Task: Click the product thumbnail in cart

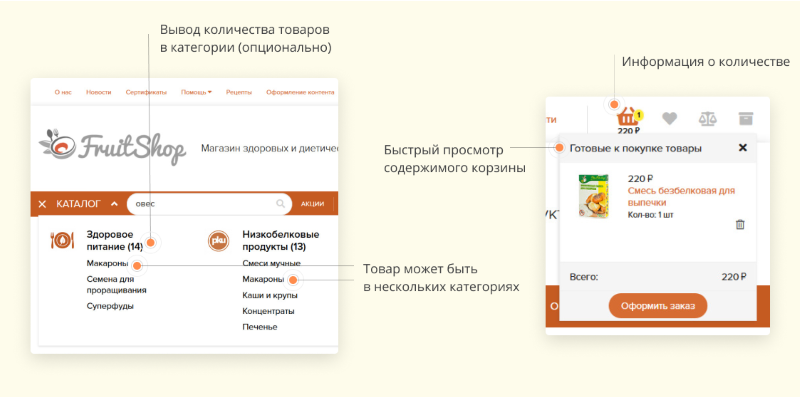Action: click(594, 196)
